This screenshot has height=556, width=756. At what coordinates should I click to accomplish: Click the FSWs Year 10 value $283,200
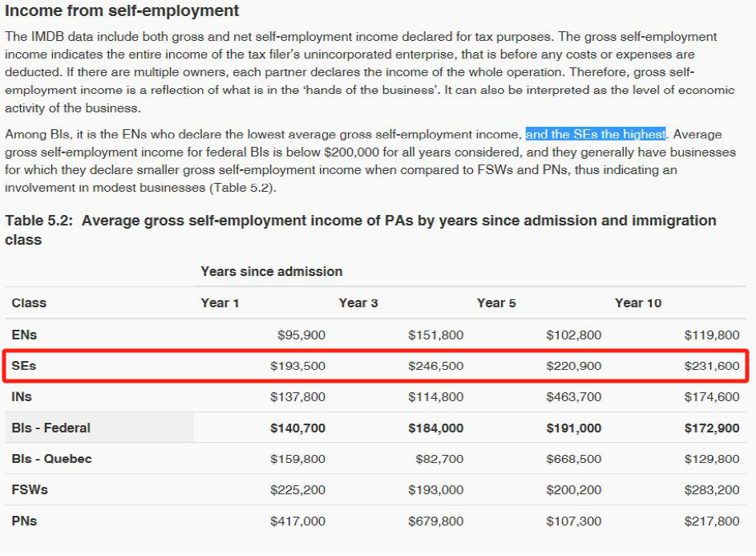(x=711, y=489)
